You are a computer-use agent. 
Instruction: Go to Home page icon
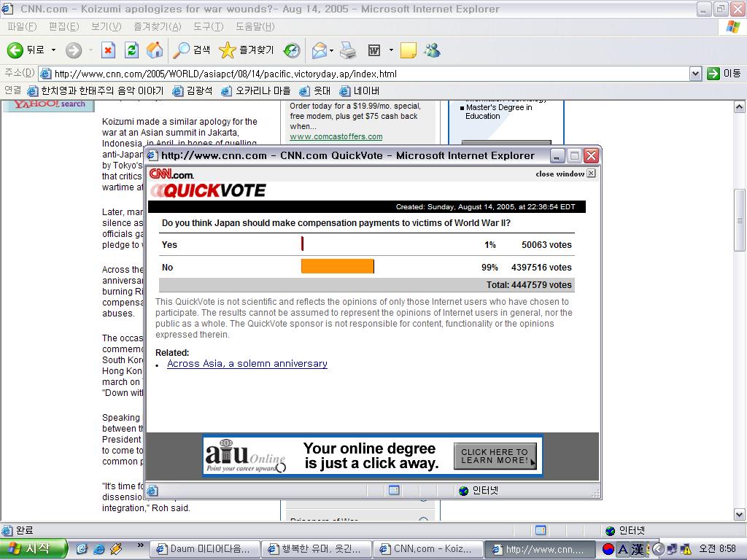click(155, 50)
